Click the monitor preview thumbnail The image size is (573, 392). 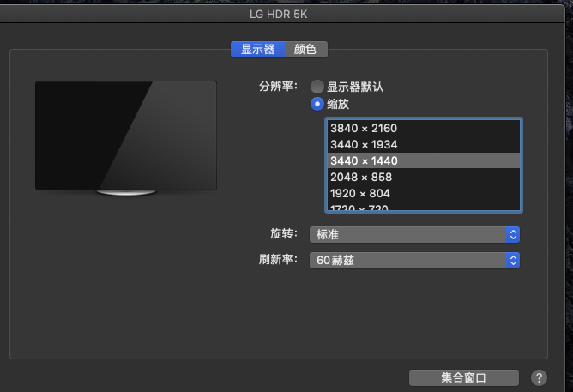pyautogui.click(x=126, y=138)
